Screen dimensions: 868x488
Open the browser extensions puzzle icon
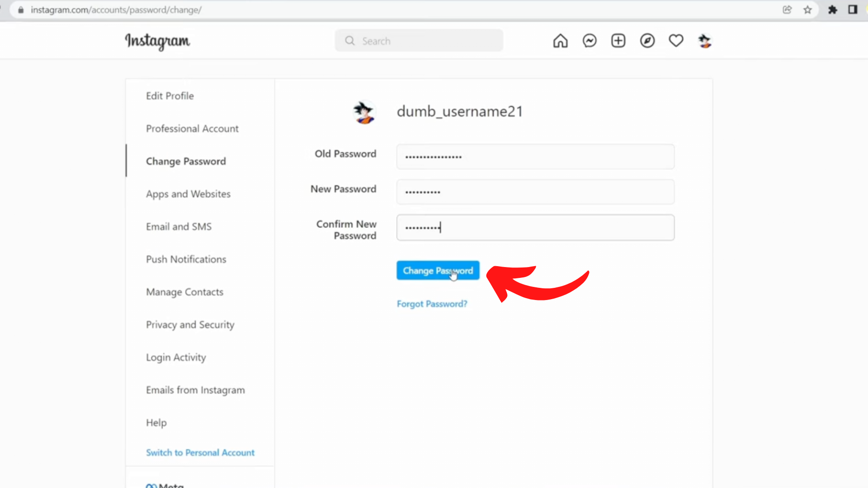pos(832,9)
